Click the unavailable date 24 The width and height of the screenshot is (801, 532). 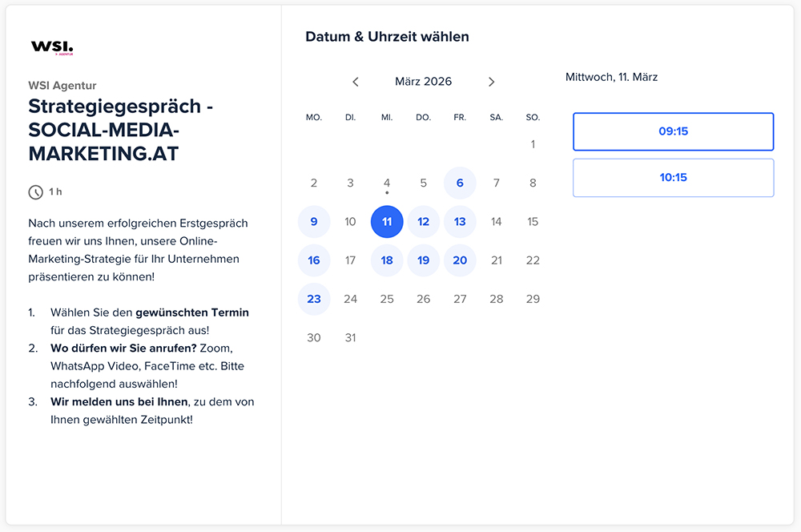pyautogui.click(x=351, y=299)
